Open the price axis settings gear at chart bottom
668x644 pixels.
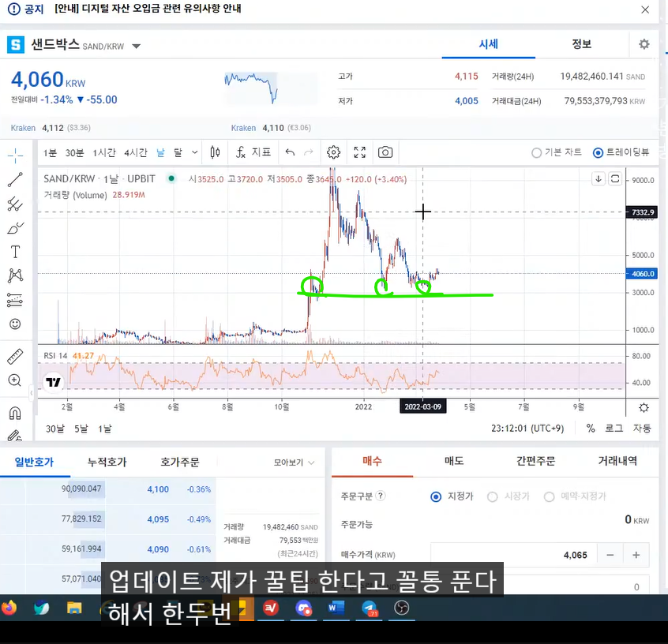[644, 408]
